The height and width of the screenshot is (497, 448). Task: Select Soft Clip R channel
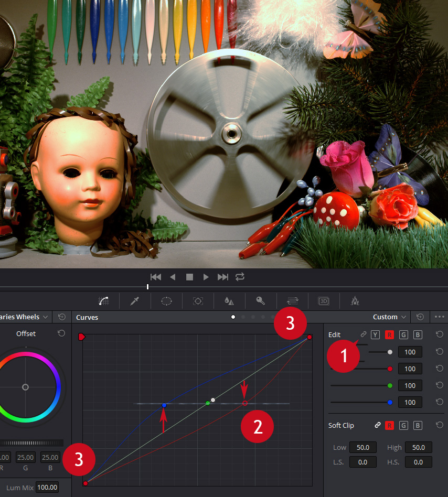pyautogui.click(x=389, y=425)
